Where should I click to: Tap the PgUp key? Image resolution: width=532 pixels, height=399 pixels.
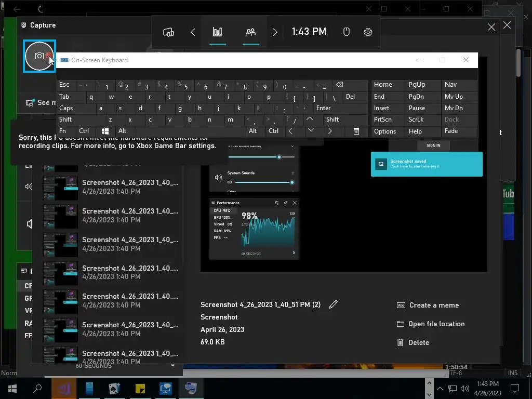[423, 85]
